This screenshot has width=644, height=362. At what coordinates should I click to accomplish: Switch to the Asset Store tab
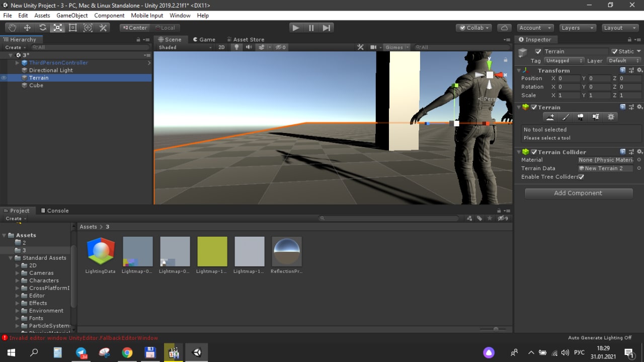245,39
